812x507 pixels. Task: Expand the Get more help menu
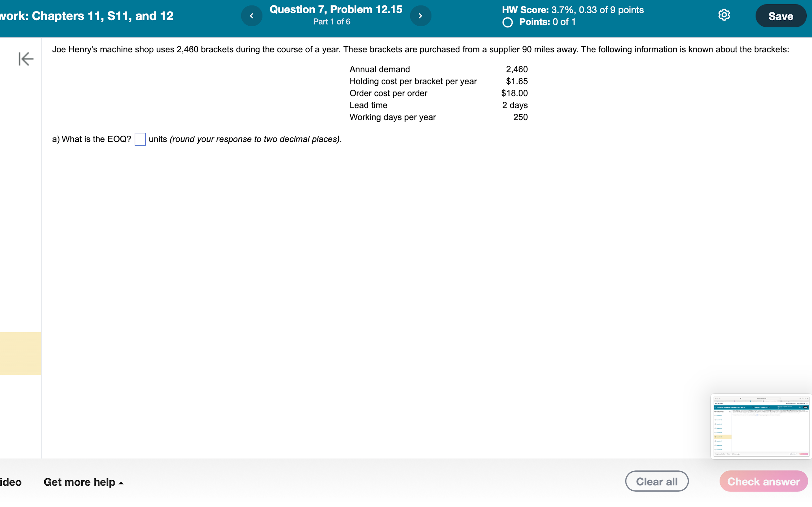point(80,482)
